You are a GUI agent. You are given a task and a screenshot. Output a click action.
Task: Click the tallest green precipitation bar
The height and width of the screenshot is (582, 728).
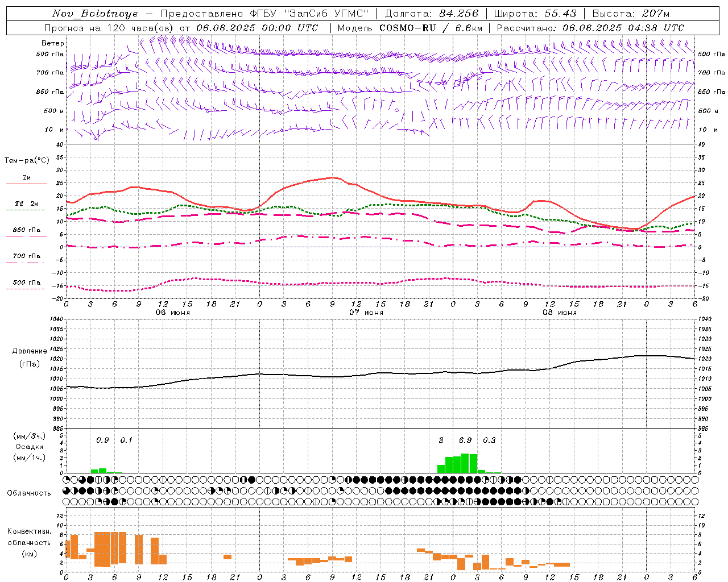[x=465, y=463]
